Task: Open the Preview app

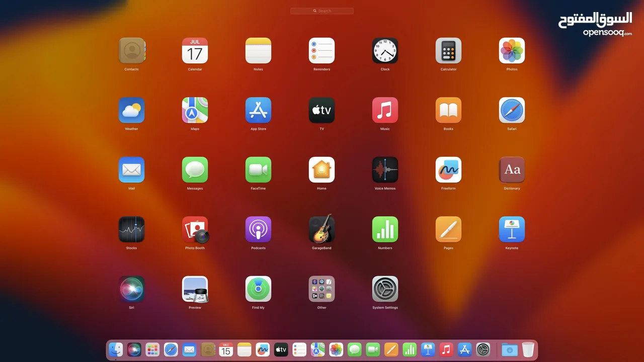Action: pyautogui.click(x=195, y=289)
